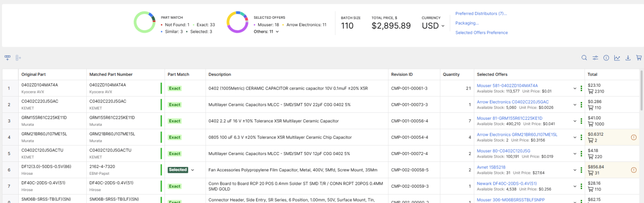Click the Quantity column header
644x203 pixels.
[451, 74]
